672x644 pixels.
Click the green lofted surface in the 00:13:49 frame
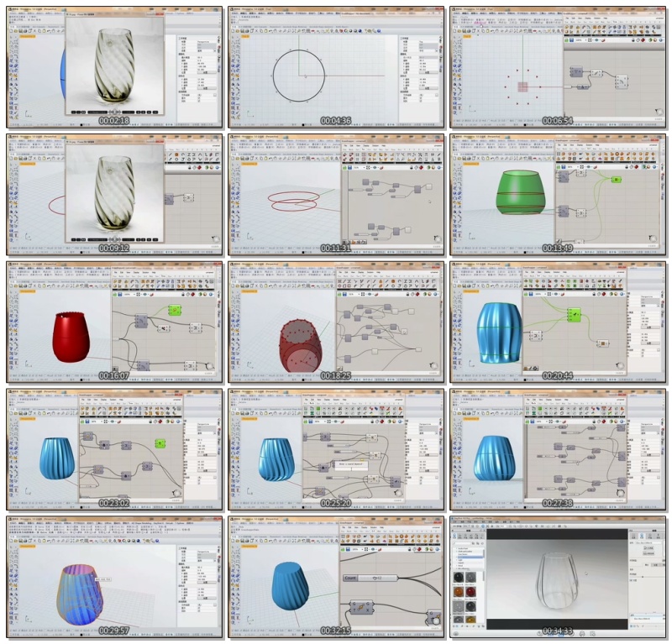click(x=519, y=193)
